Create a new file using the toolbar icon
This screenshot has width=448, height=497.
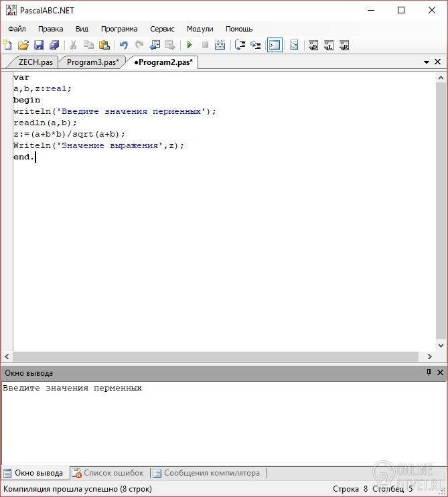point(7,45)
